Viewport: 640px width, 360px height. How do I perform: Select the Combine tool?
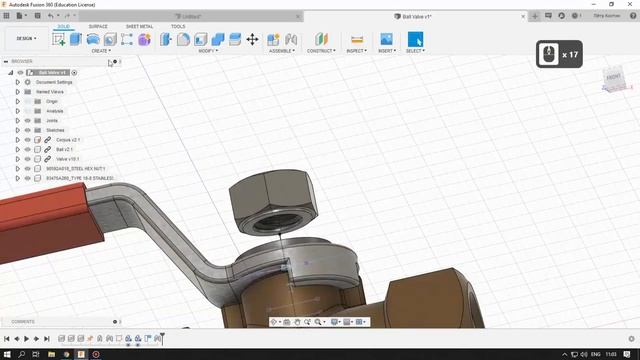218,39
